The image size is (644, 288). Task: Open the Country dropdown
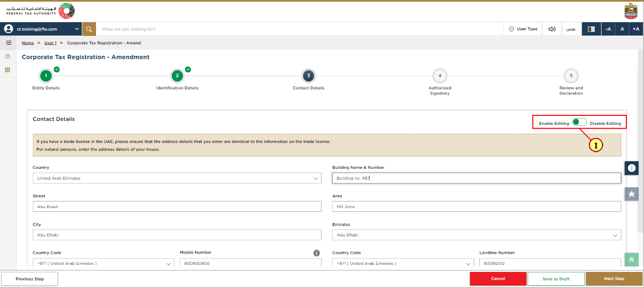point(177,178)
